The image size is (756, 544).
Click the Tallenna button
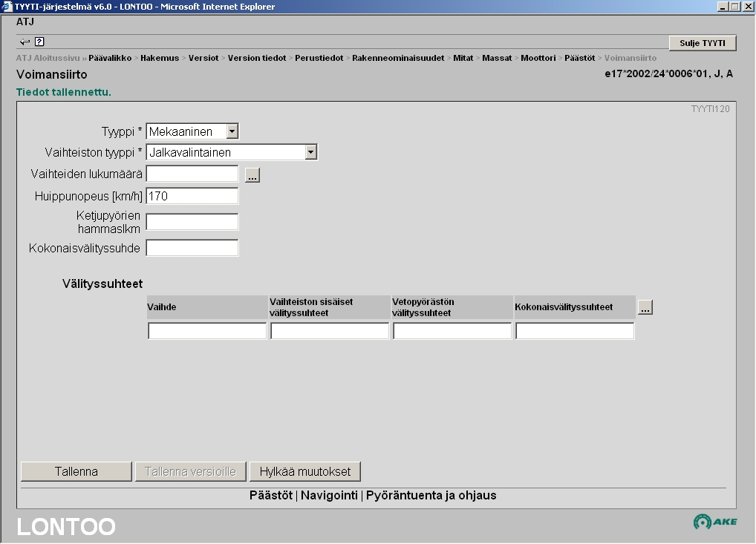pyautogui.click(x=76, y=471)
